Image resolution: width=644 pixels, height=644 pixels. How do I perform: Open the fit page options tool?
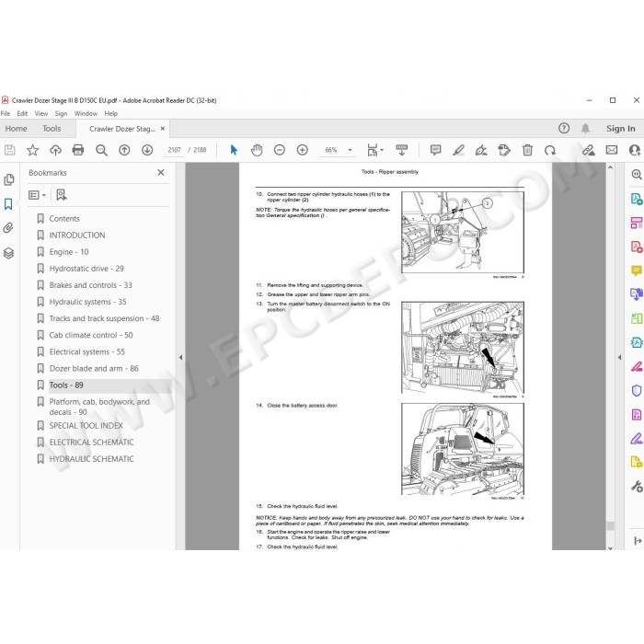pos(375,150)
